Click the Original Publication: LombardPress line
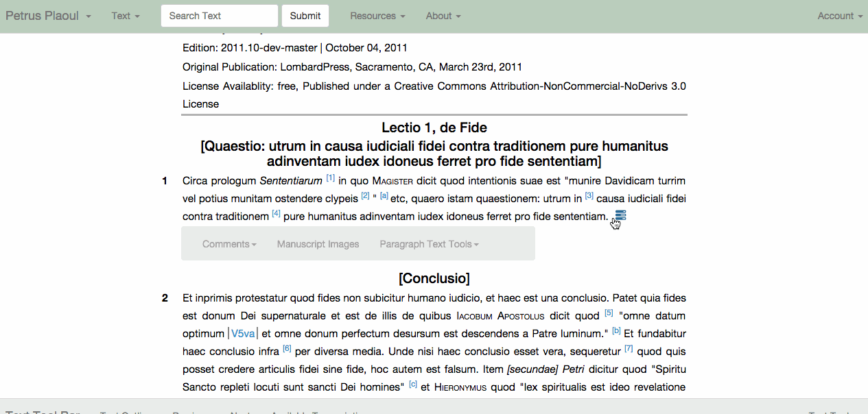The width and height of the screenshot is (868, 414). tap(352, 67)
